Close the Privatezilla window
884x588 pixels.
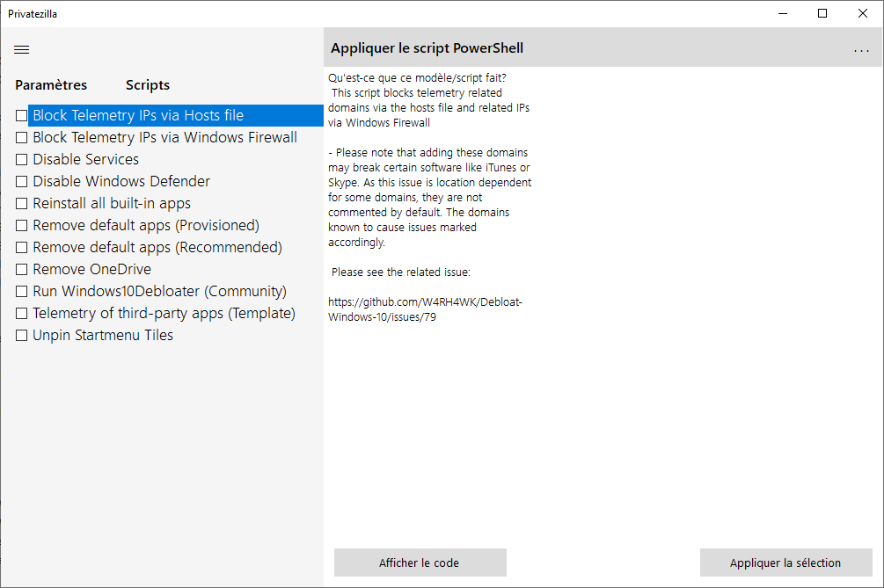[x=863, y=13]
